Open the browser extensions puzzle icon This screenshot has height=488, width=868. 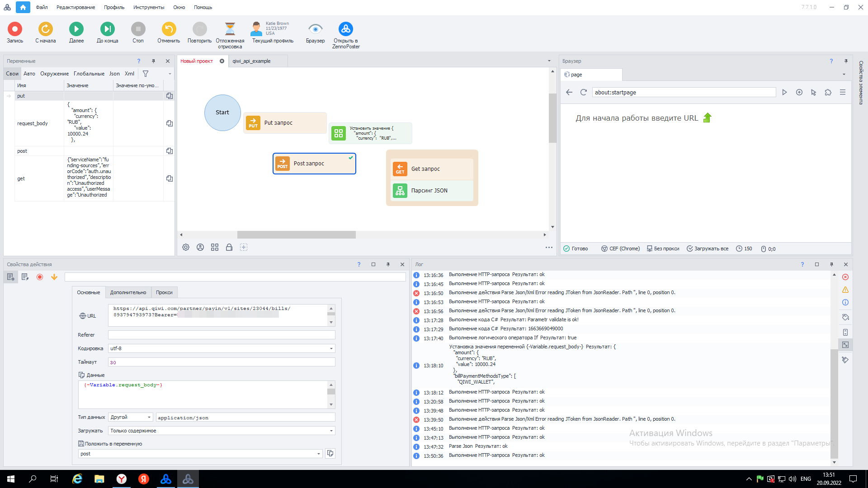pyautogui.click(x=828, y=92)
